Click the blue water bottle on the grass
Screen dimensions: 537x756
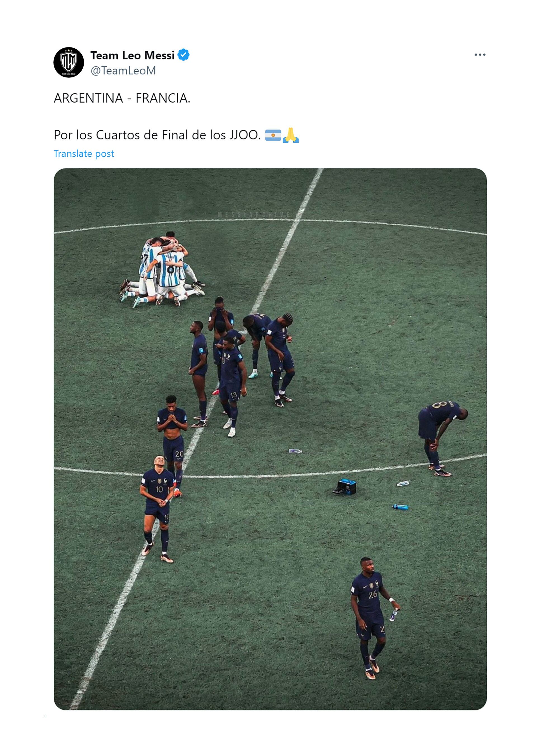(400, 507)
